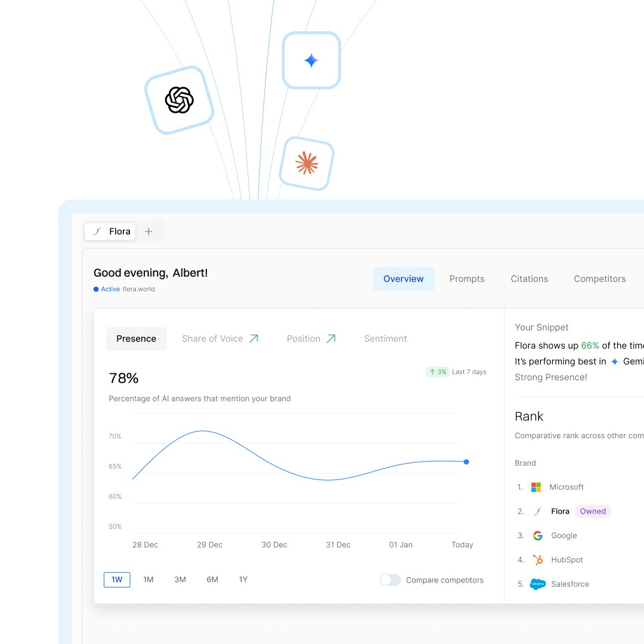Viewport: 644px width, 644px height.
Task: Click the Your Snippet heading
Action: (541, 327)
